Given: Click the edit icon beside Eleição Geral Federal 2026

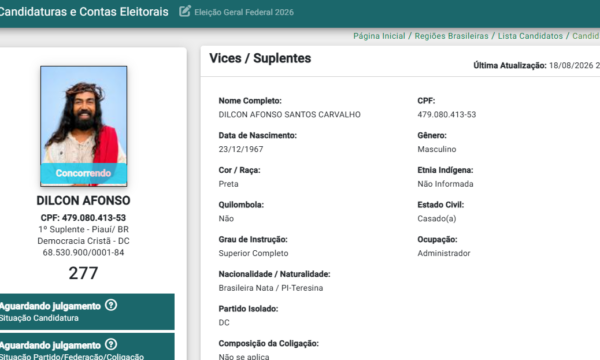Looking at the screenshot, I should (x=185, y=11).
